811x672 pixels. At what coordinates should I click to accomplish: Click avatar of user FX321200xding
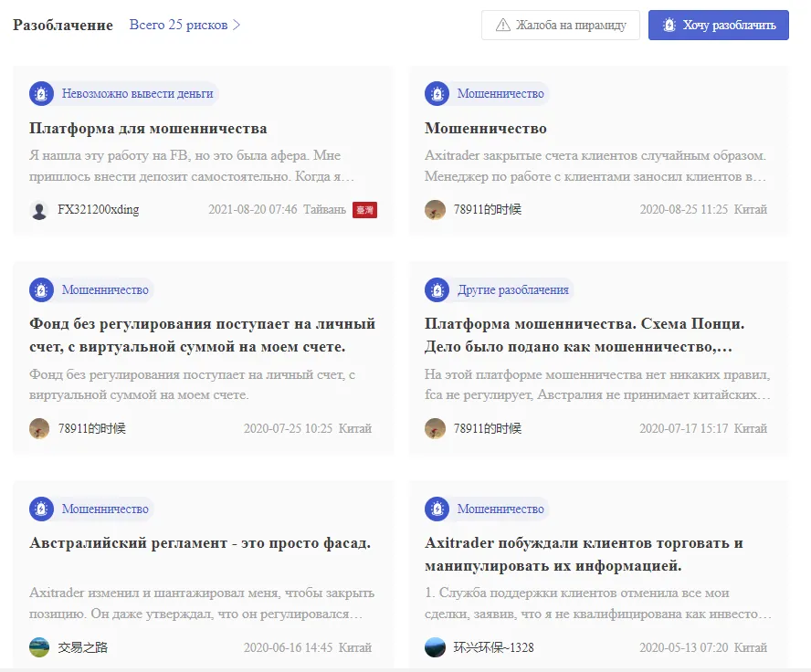(39, 210)
